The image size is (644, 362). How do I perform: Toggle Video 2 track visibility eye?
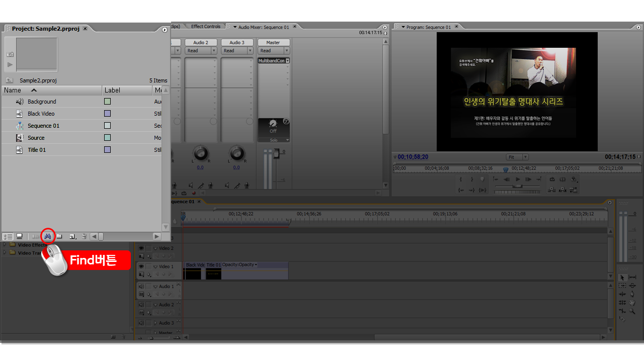pyautogui.click(x=141, y=248)
